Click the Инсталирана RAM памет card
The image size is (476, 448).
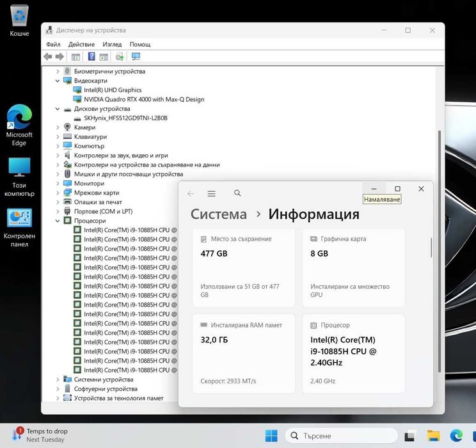pos(244,353)
